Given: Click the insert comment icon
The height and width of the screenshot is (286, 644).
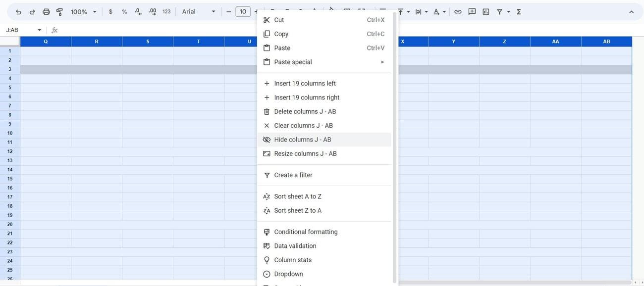Looking at the screenshot, I should (472, 11).
